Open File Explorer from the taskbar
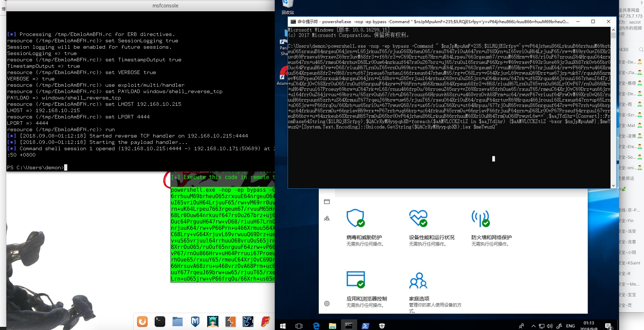The image size is (644, 330). click(x=332, y=326)
